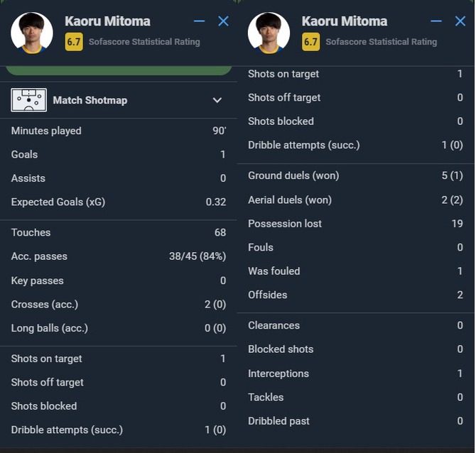Minimize the left Kaoru Mitoma panel
The image size is (476, 453).
(x=199, y=21)
